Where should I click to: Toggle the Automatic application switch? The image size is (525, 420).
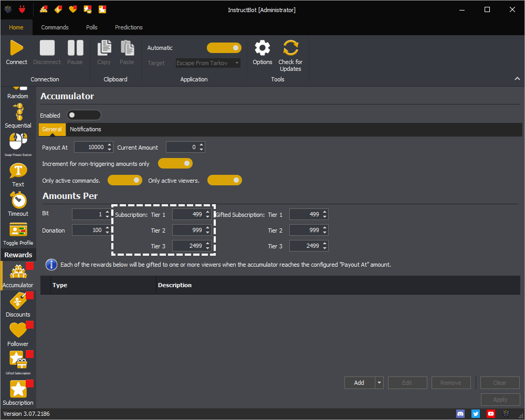[224, 48]
